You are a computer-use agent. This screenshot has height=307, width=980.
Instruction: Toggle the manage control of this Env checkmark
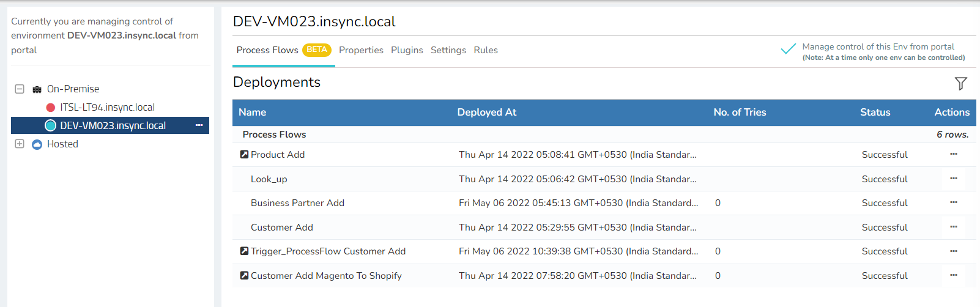(788, 49)
